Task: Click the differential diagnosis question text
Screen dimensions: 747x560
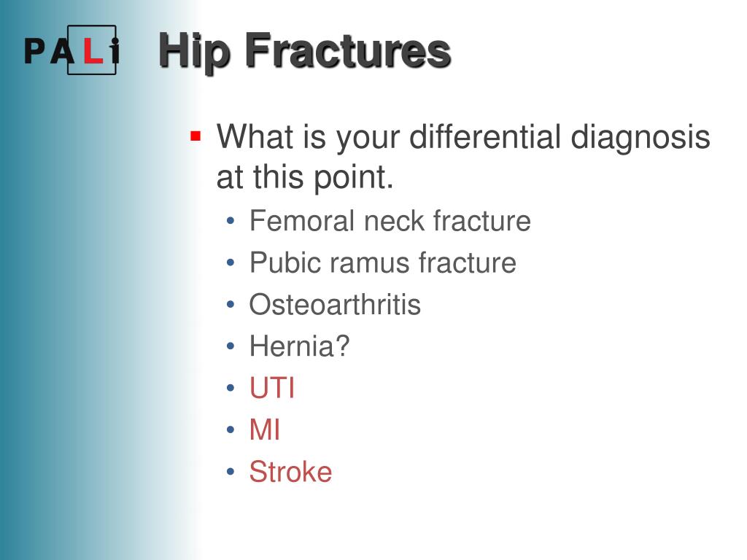Action: [463, 156]
